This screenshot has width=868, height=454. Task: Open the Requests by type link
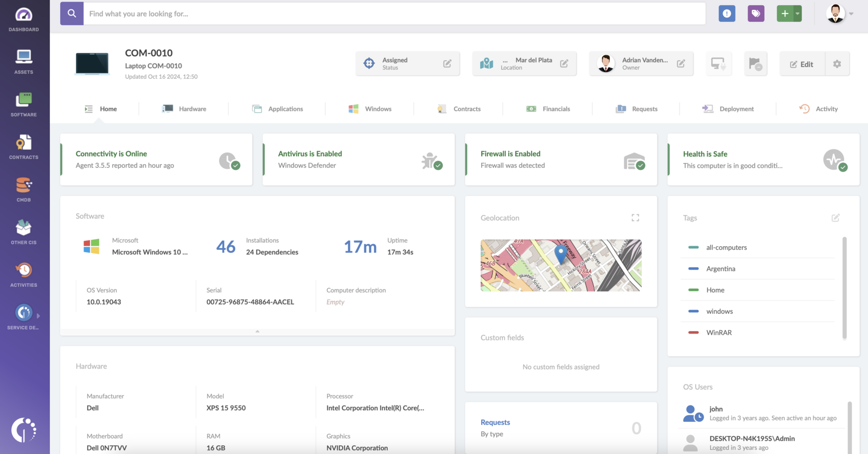click(x=495, y=422)
